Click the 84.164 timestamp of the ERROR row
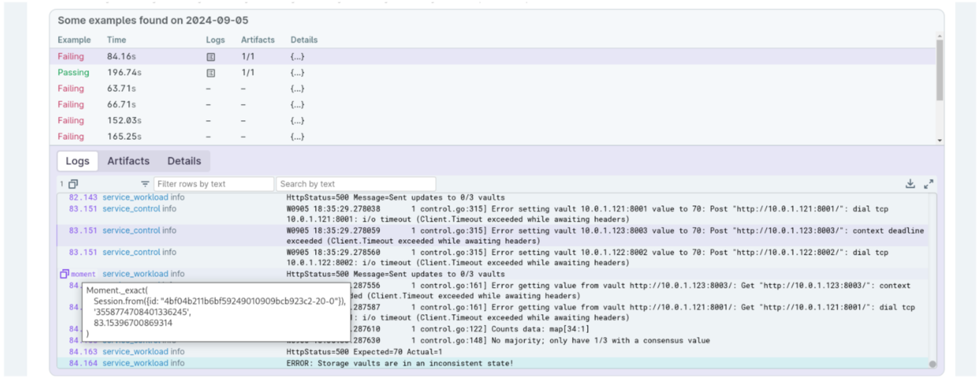Viewport: 980px width, 383px height. click(x=83, y=363)
